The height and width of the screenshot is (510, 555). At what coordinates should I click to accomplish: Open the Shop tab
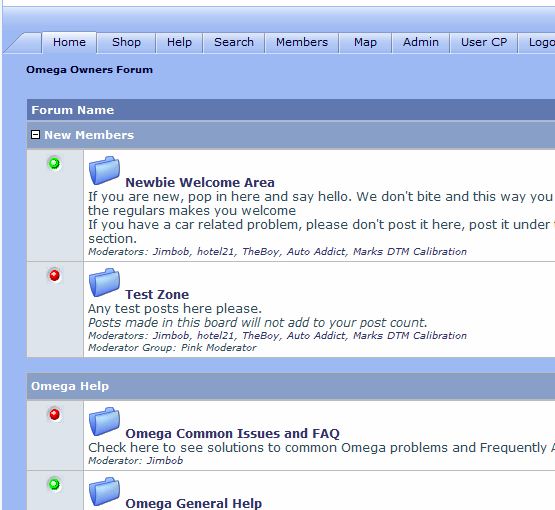[x=126, y=42]
